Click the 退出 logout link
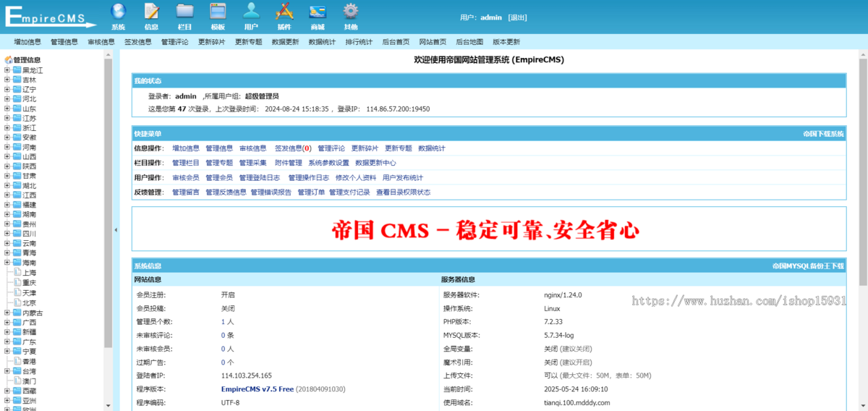The height and width of the screenshot is (411, 868). point(517,17)
